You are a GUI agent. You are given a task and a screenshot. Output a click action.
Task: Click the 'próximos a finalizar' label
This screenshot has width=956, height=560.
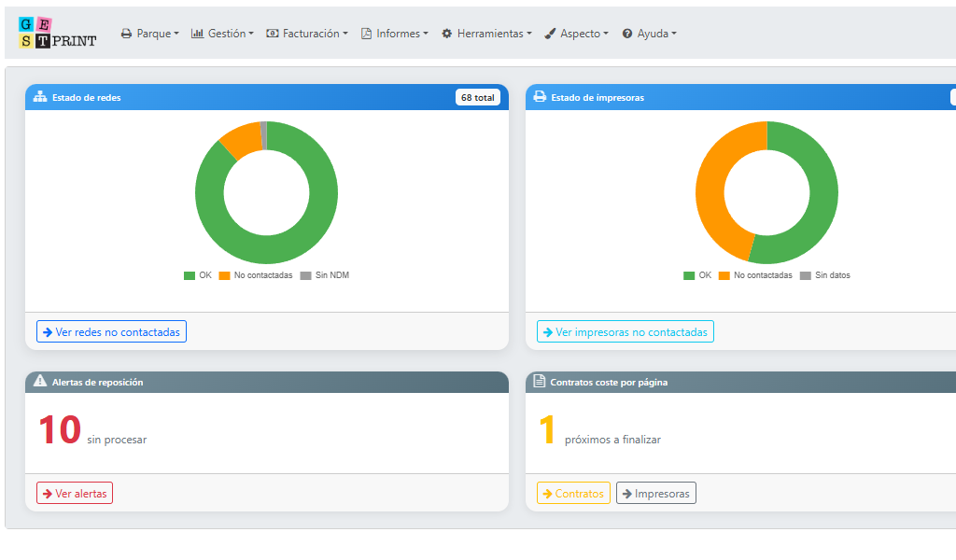click(612, 440)
